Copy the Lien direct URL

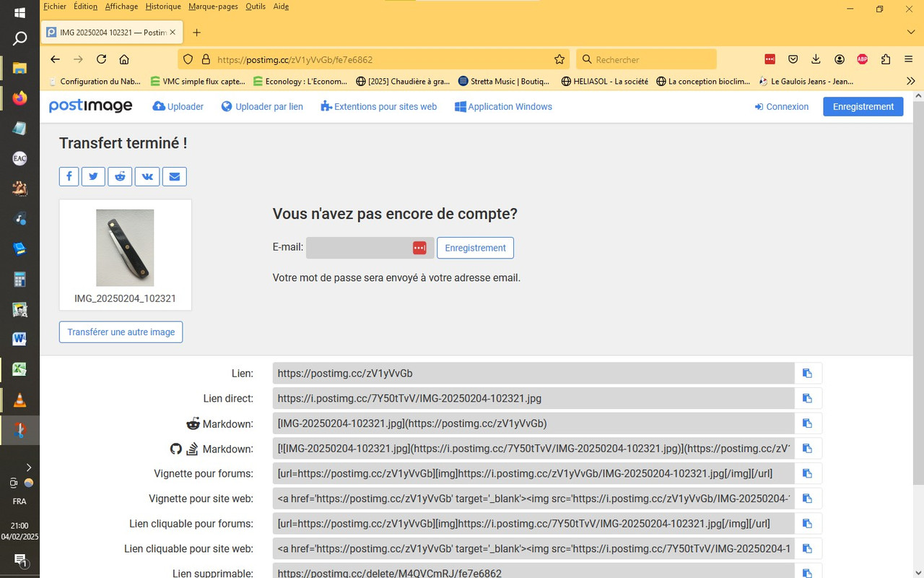pos(808,398)
